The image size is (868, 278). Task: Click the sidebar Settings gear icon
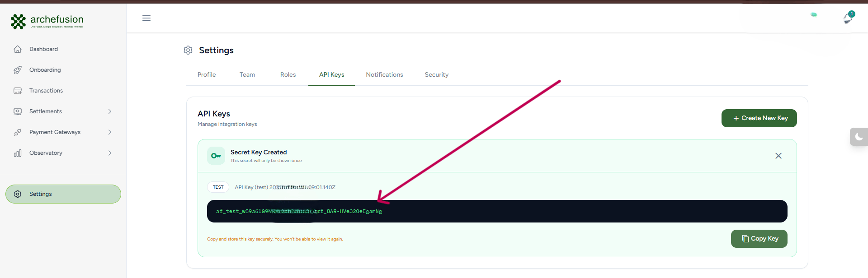pos(18,194)
